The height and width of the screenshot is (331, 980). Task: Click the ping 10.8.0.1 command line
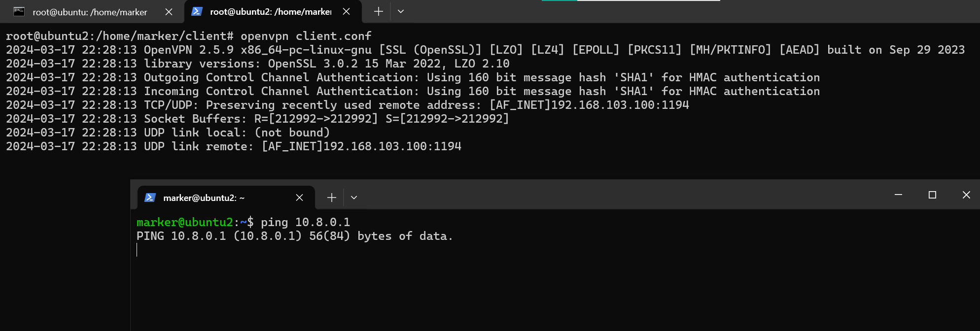tap(305, 222)
